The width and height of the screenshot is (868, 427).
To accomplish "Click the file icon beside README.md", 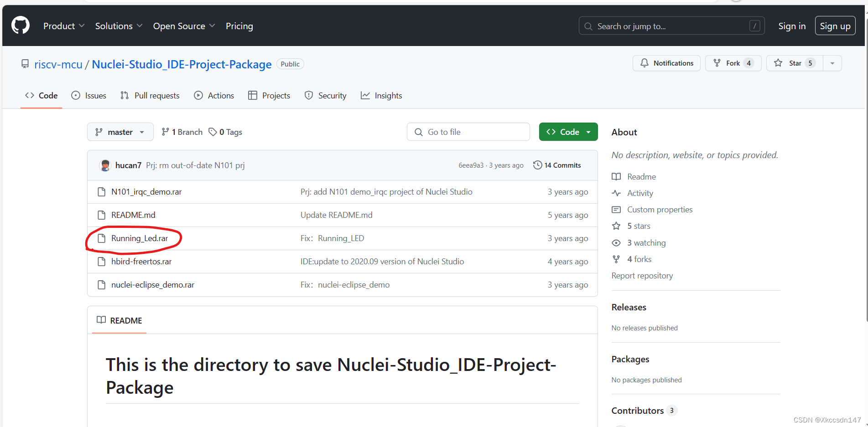I will pos(102,215).
